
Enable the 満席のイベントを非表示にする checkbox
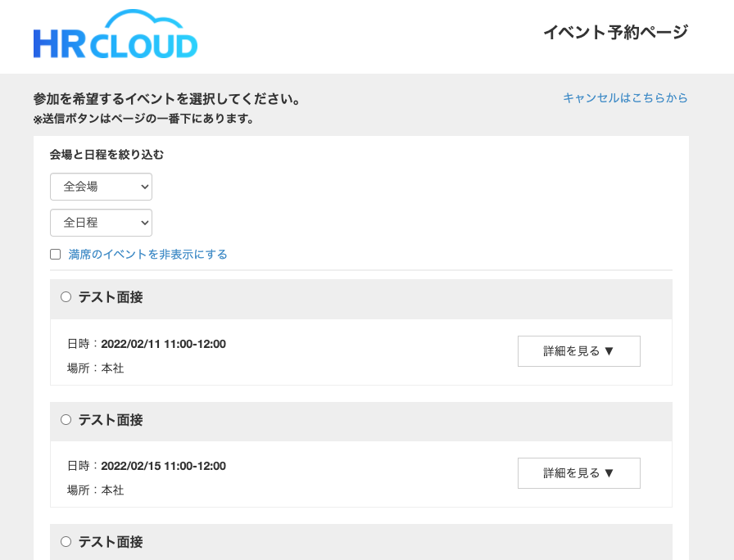tap(56, 255)
